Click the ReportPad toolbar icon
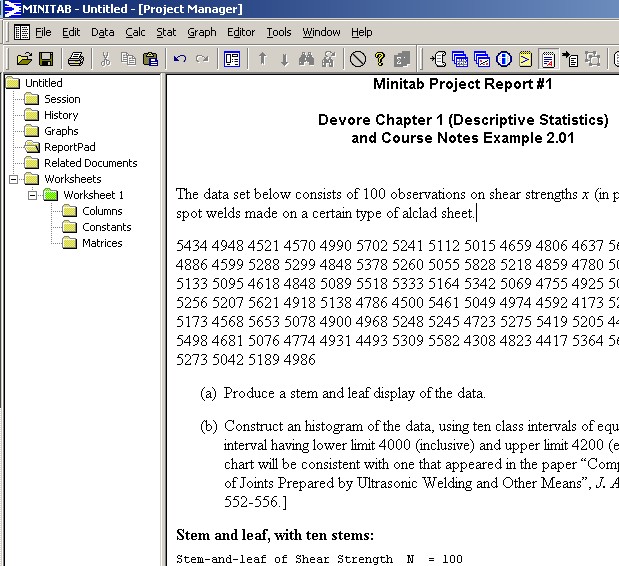Image resolution: width=619 pixels, height=566 pixels. pos(548,60)
